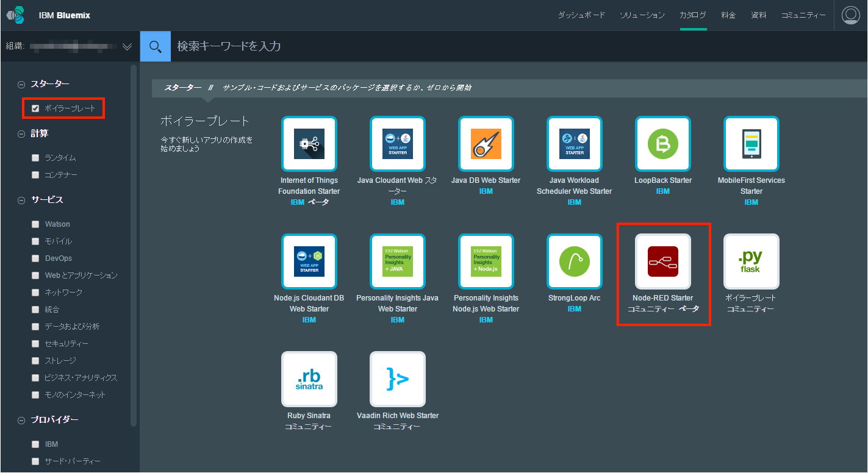Tick the ネットワーク checkbox
This screenshot has height=473, width=868.
click(x=35, y=293)
